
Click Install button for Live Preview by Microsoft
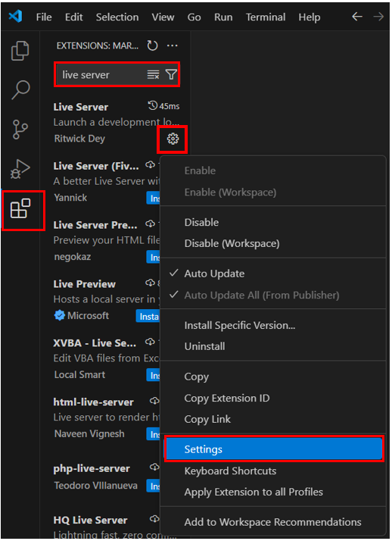coord(148,317)
